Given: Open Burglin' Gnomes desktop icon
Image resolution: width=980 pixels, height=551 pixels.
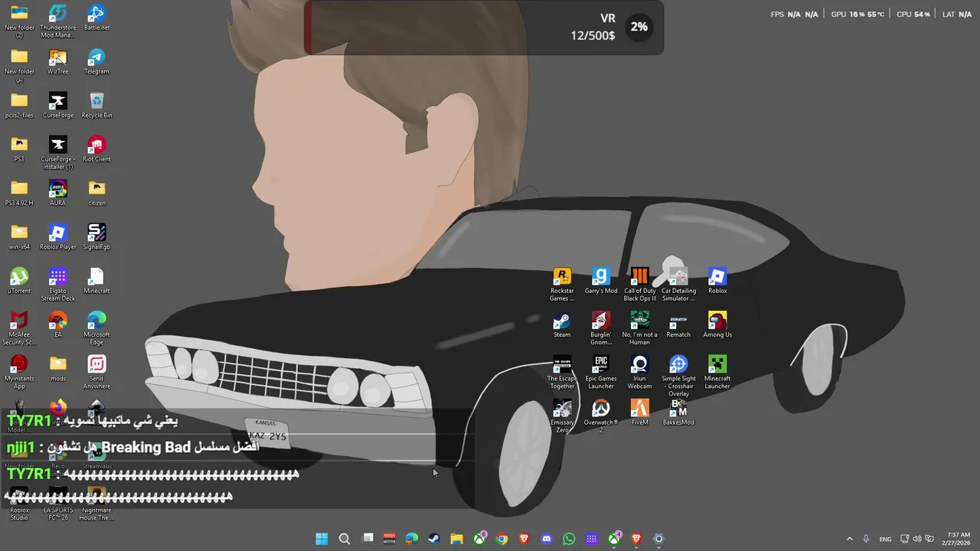Looking at the screenshot, I should 601,328.
